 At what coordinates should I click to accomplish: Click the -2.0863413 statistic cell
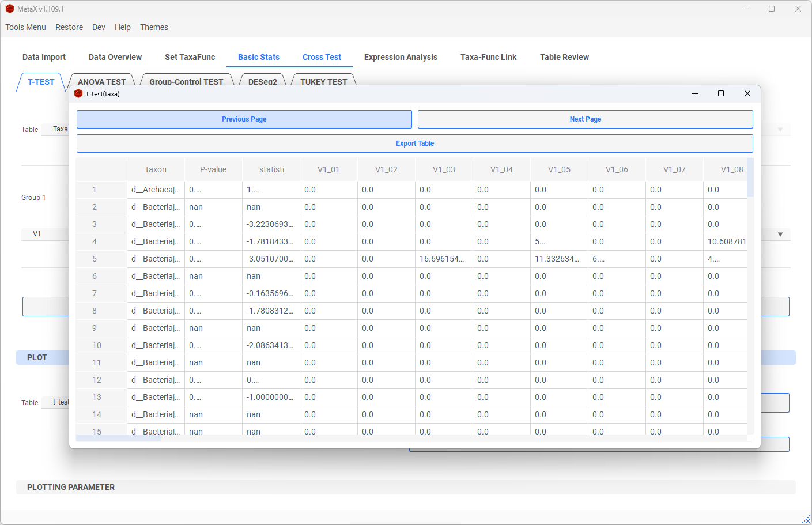(271, 345)
